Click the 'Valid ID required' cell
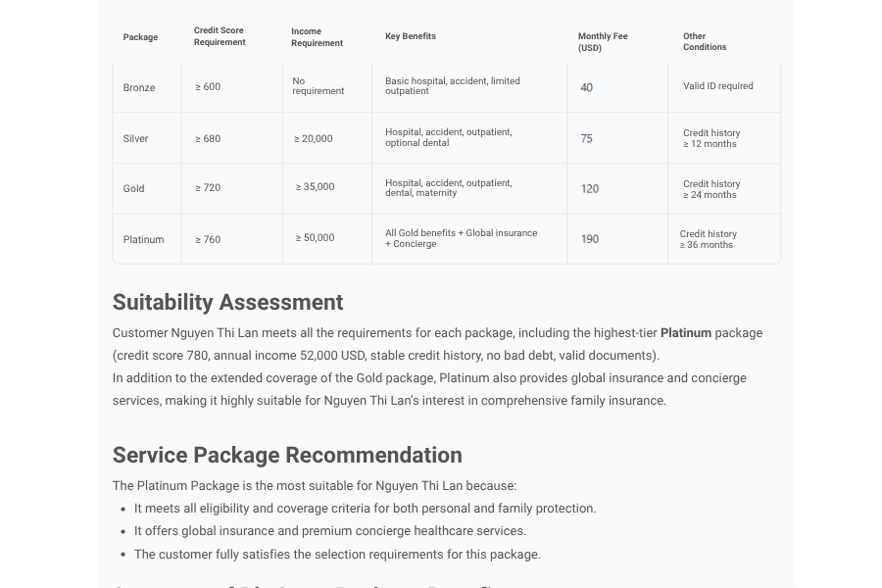Screen dimensions: 882x588 [x=718, y=86]
